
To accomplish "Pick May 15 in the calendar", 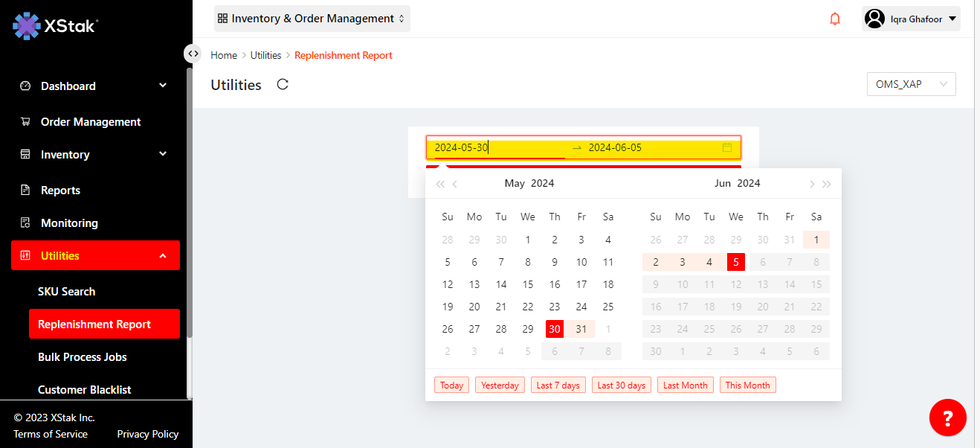I will click(528, 284).
